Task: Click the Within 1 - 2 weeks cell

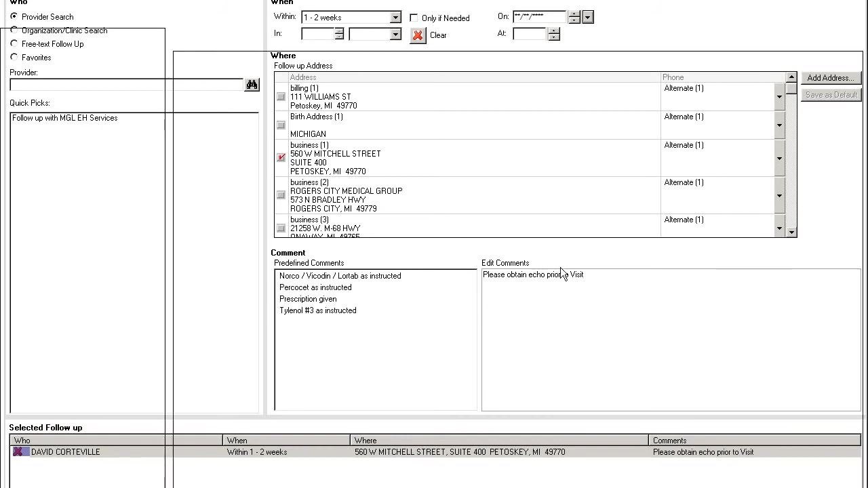Action: point(286,452)
